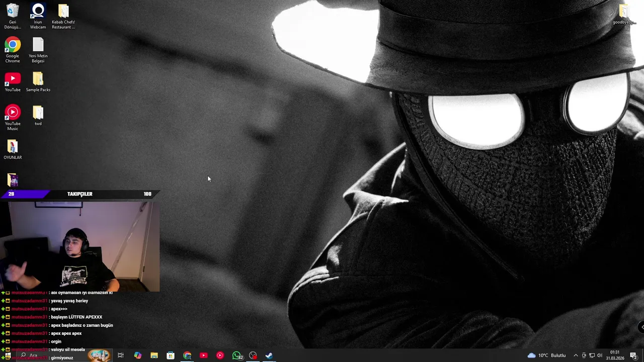Image resolution: width=644 pixels, height=362 pixels.
Task: Select the twd folder on desktop
Action: click(38, 115)
